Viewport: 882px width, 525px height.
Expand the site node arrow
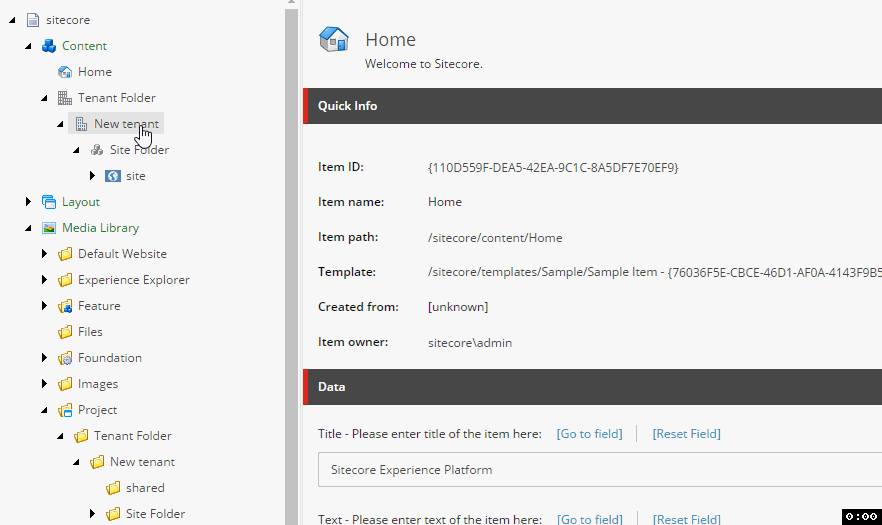tap(92, 176)
